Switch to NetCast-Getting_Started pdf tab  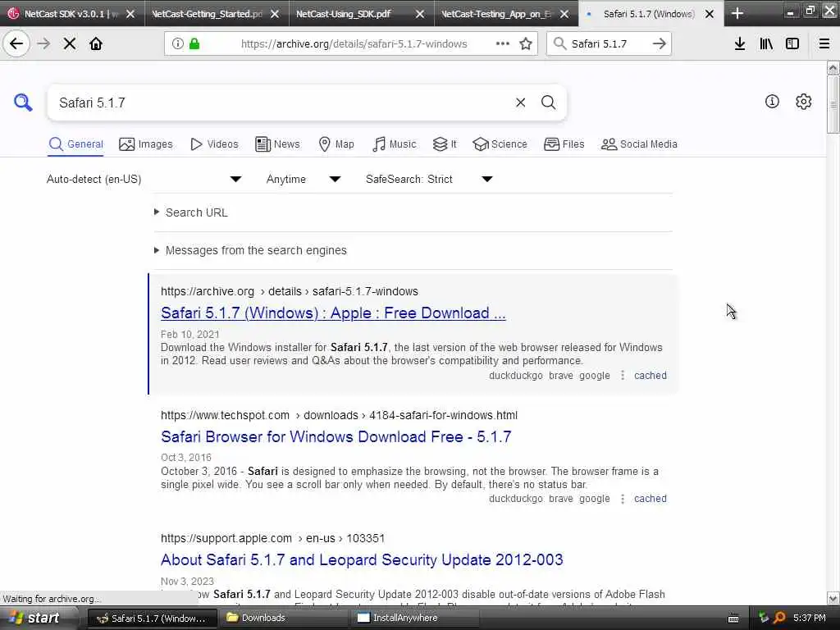[207, 14]
